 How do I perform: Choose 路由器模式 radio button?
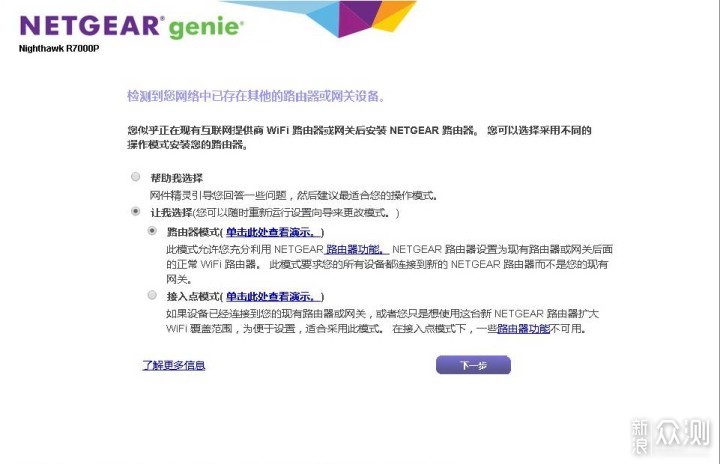pyautogui.click(x=152, y=231)
